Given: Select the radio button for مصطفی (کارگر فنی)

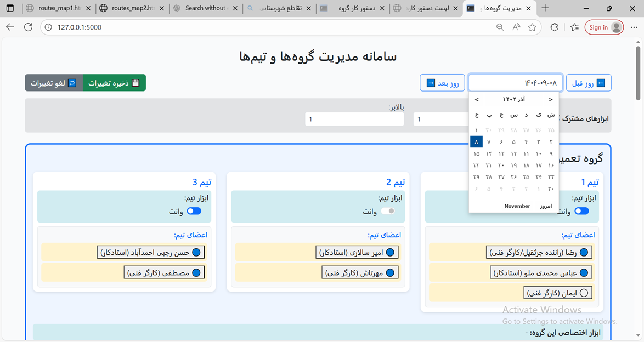Looking at the screenshot, I should click(196, 272).
